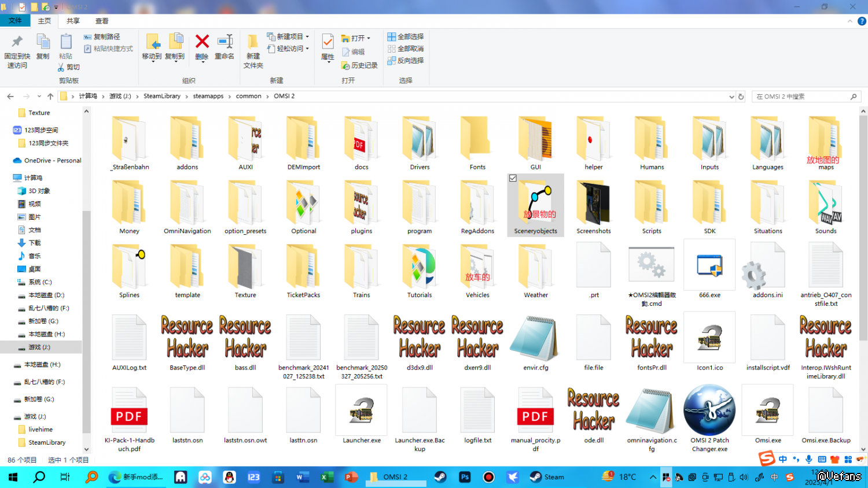Open the recent locations dropdown arrow

coord(39,97)
